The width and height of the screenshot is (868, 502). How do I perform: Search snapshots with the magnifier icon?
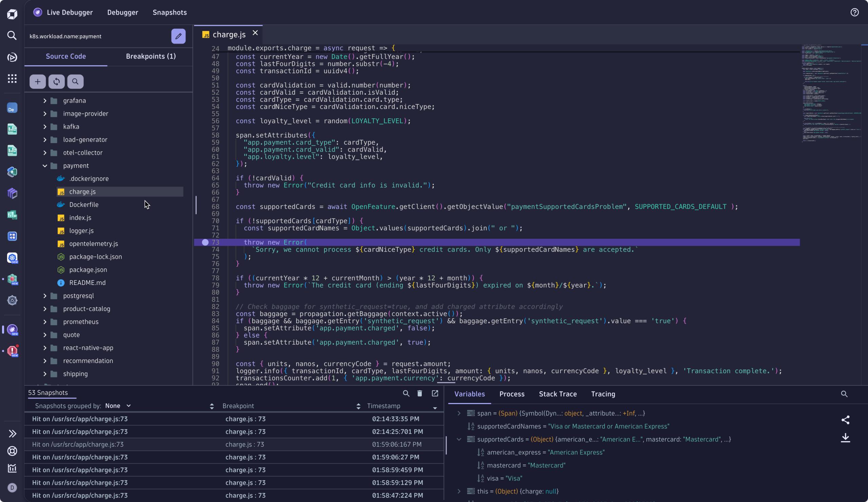point(406,393)
